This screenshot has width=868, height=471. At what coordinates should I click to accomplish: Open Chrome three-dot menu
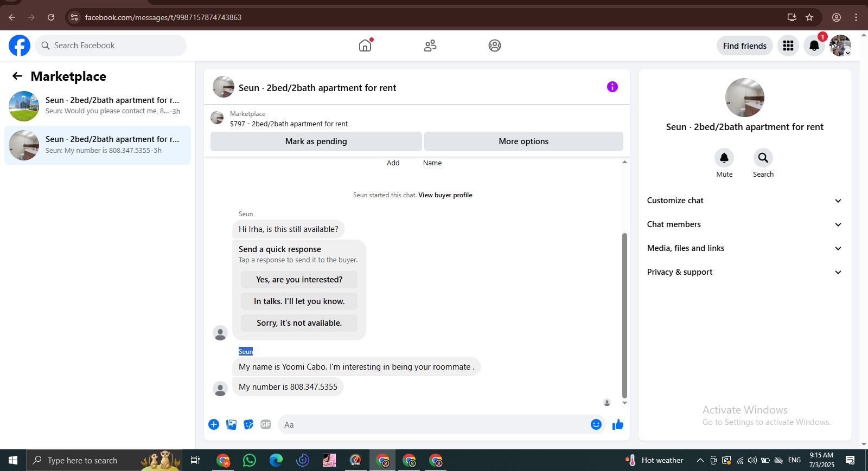[x=856, y=17]
